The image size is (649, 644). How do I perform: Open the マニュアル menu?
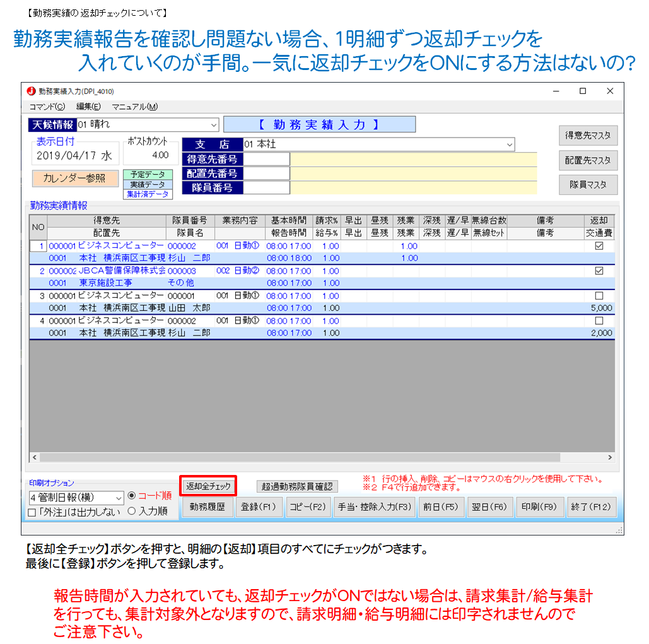click(134, 107)
